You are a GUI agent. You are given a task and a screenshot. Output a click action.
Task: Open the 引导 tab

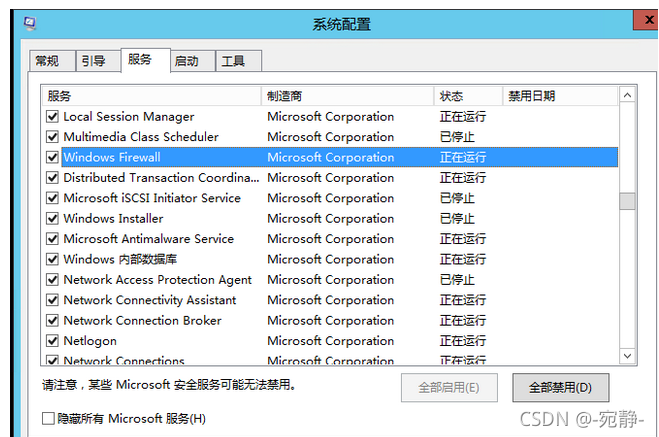(98, 61)
